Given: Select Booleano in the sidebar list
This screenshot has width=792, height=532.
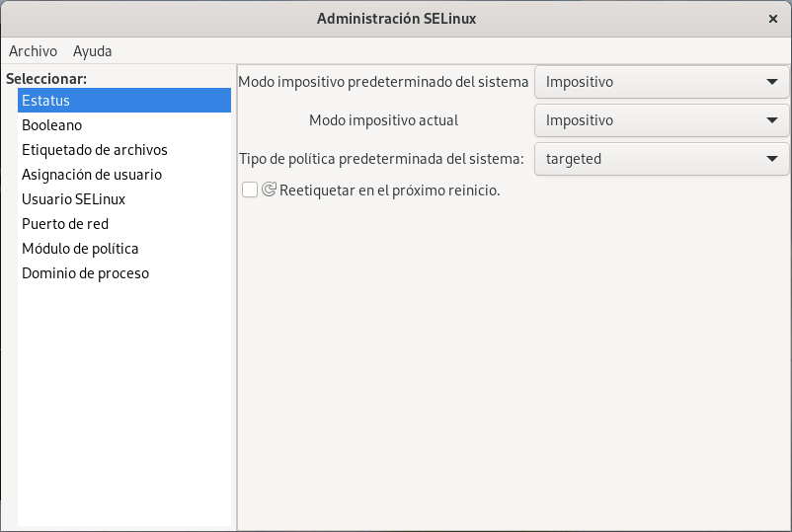Looking at the screenshot, I should pyautogui.click(x=51, y=125).
